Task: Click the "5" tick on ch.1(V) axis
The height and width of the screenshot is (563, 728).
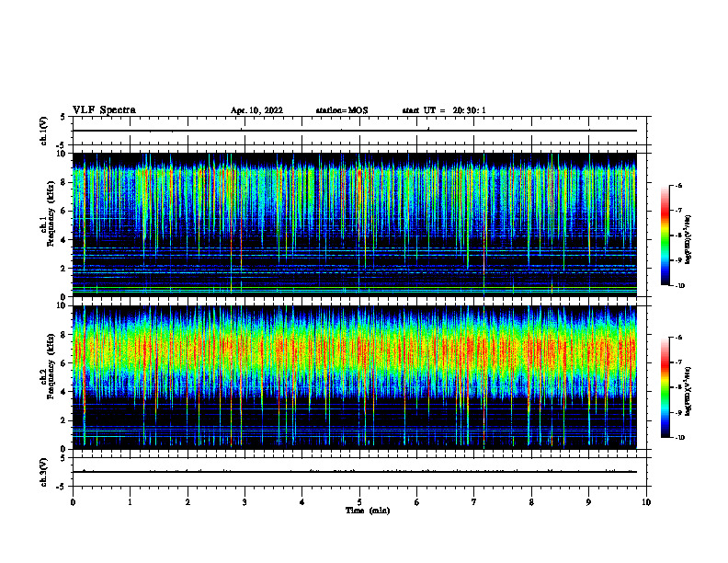Action: click(63, 117)
